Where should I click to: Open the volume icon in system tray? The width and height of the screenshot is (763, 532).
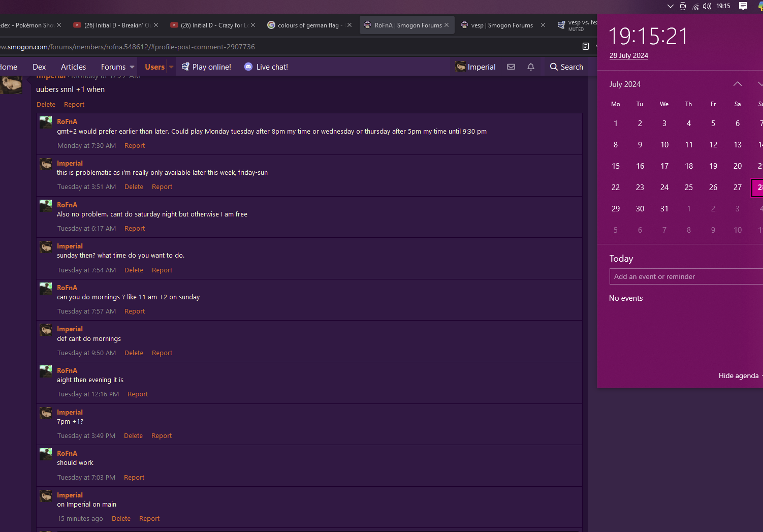(707, 6)
